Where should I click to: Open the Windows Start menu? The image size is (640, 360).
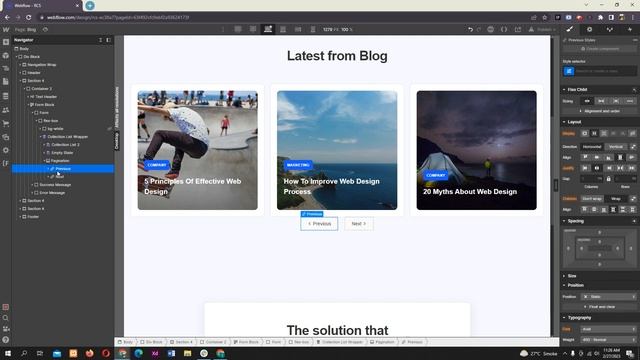click(x=7, y=353)
